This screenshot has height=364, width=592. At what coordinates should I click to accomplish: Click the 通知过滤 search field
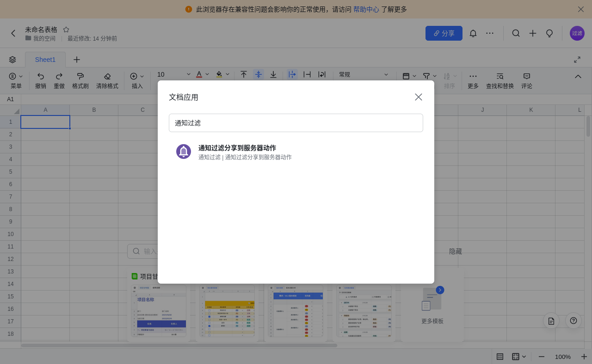click(296, 123)
